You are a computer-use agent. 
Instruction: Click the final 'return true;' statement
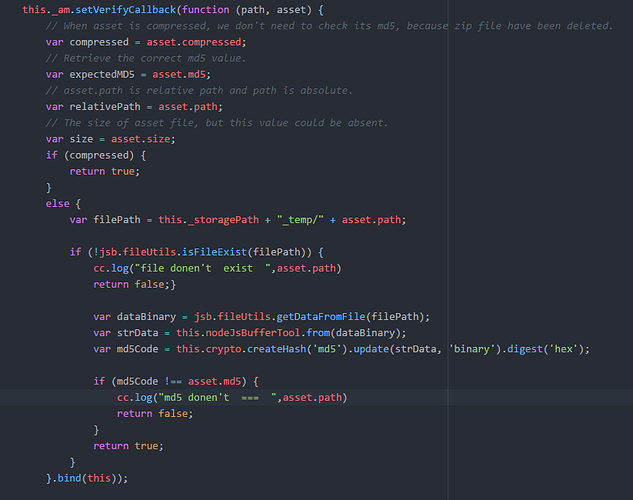coord(128,446)
